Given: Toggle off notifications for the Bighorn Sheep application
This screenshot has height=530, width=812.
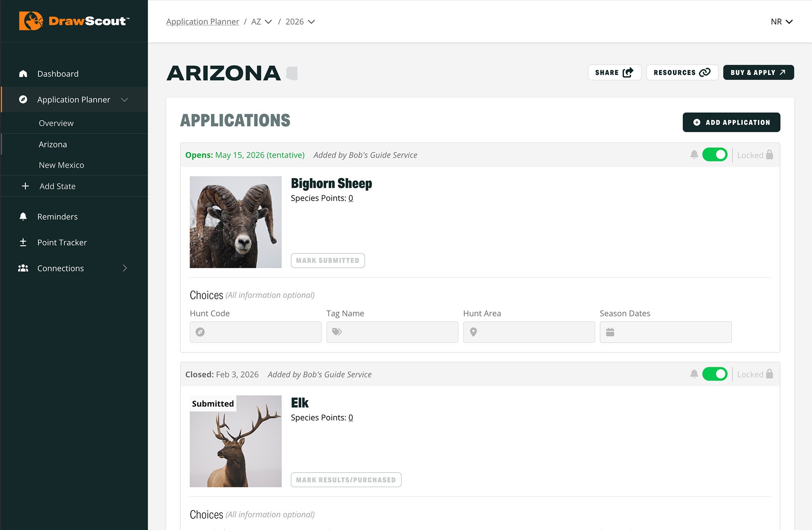Looking at the screenshot, I should pos(715,154).
